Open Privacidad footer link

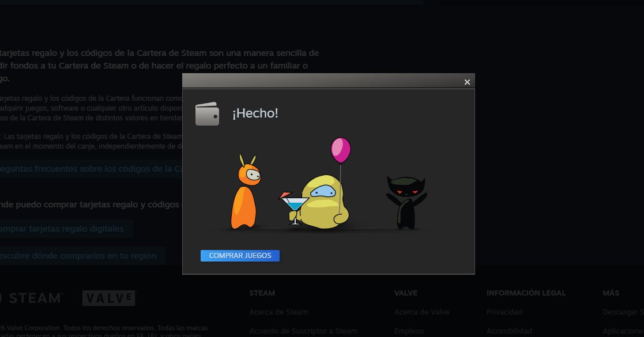click(504, 312)
